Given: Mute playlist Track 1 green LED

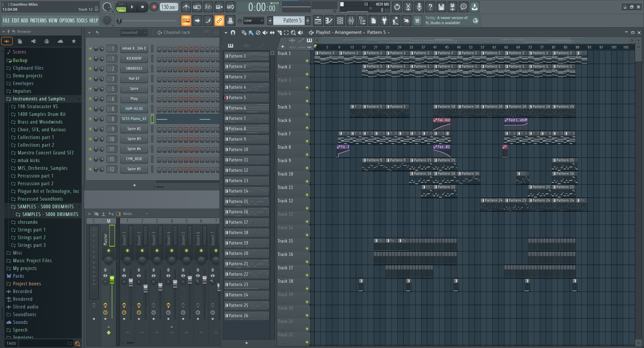Looking at the screenshot, I should (307, 61).
